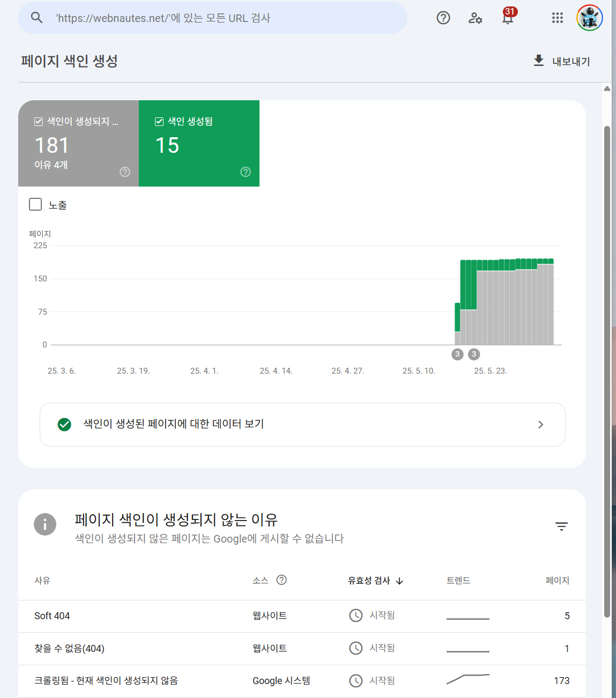Screen dimensions: 616x698
Task: Open filter icon in reasons section
Action: point(561,526)
